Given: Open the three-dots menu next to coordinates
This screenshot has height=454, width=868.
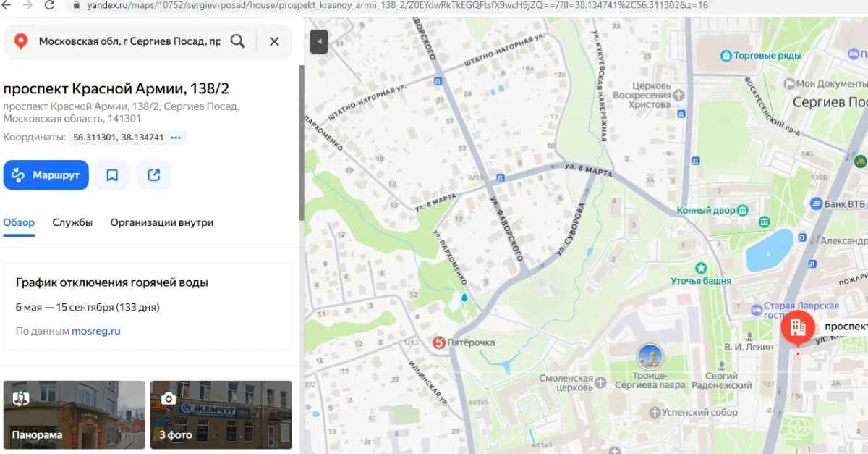Looking at the screenshot, I should tap(177, 138).
